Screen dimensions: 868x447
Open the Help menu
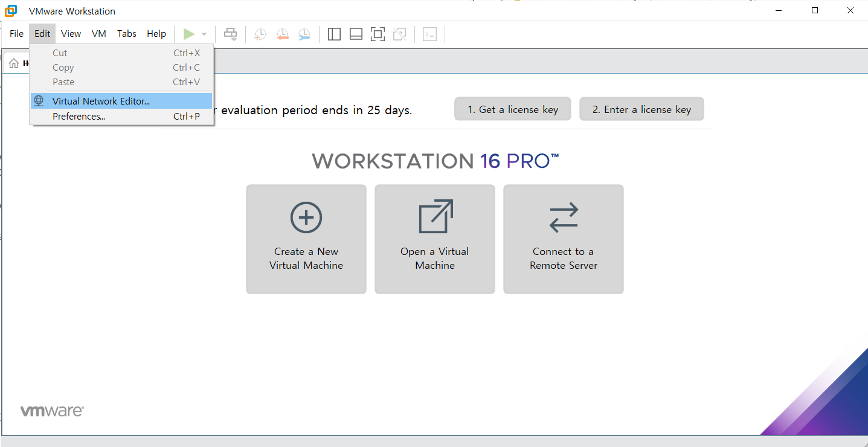point(156,34)
